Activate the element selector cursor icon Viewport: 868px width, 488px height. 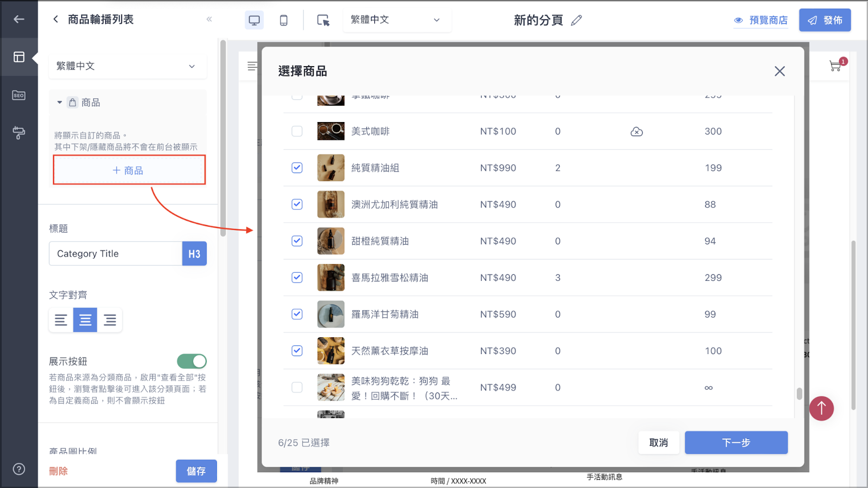(x=323, y=20)
